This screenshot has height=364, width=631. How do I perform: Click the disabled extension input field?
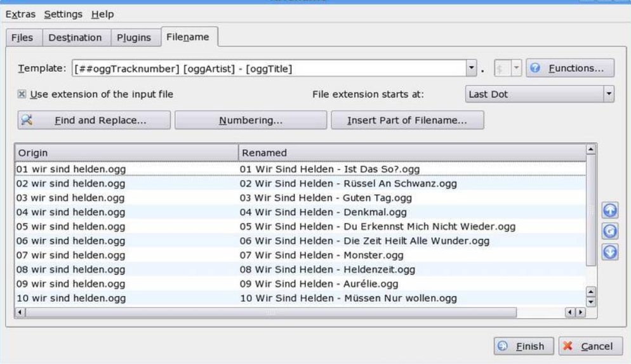[x=503, y=68]
